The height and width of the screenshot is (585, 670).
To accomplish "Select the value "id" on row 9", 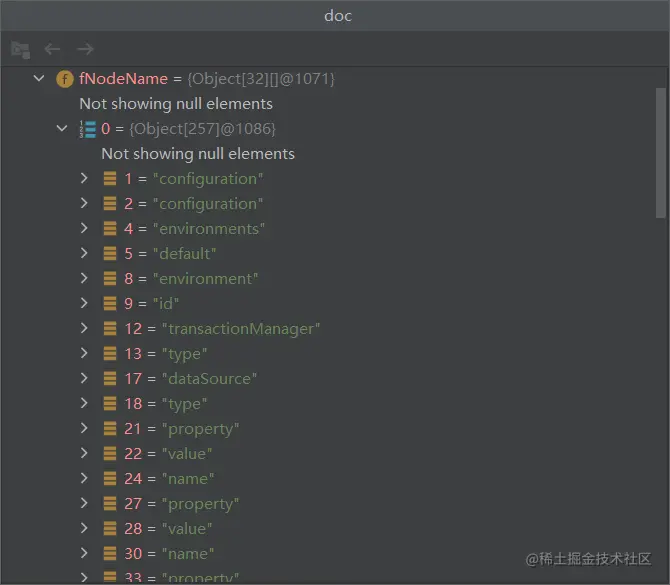I will pyautogui.click(x=166, y=304).
